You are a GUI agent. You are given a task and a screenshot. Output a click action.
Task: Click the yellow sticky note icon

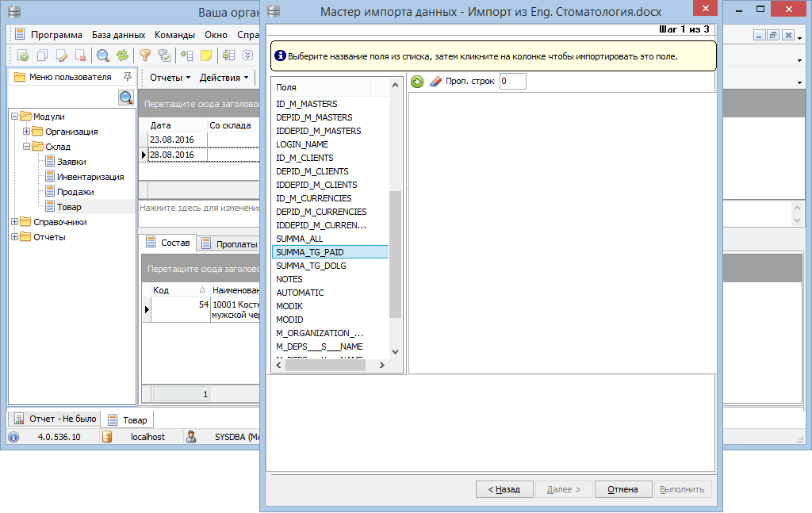(206, 56)
